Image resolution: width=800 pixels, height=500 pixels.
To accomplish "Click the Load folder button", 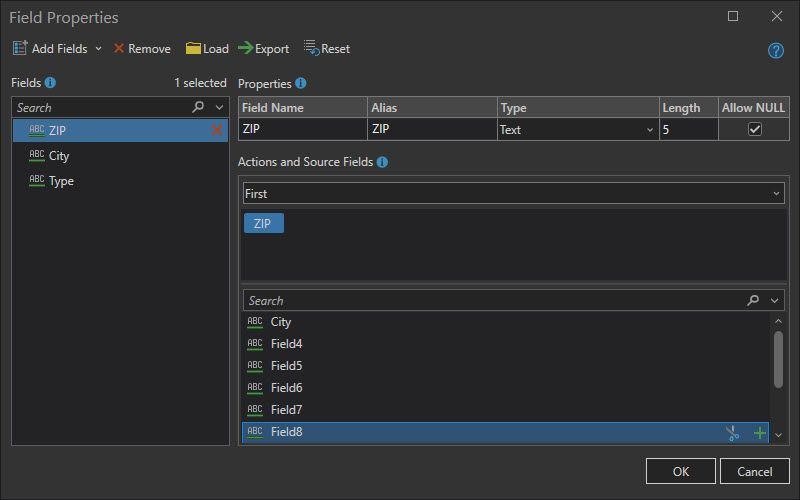I will point(207,48).
